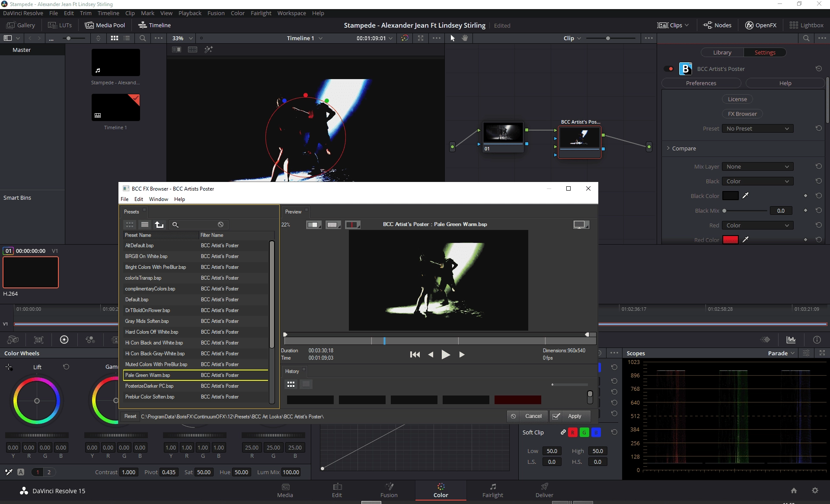Viewport: 830px width, 504px height.
Task: Select the Pale Green Warm.bsp preset
Action: (x=196, y=375)
